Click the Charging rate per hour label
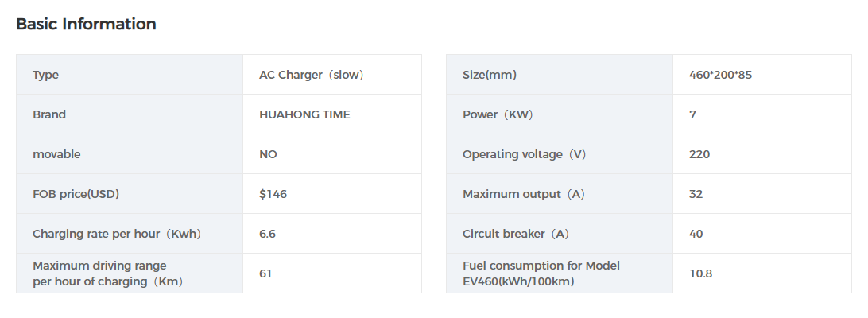This screenshot has height=318, width=868. point(117,234)
